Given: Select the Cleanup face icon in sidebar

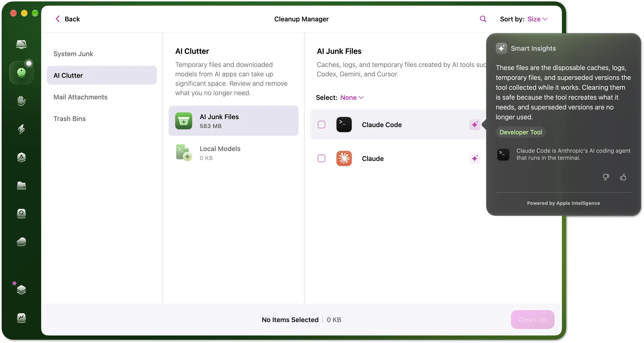Looking at the screenshot, I should coord(21,73).
